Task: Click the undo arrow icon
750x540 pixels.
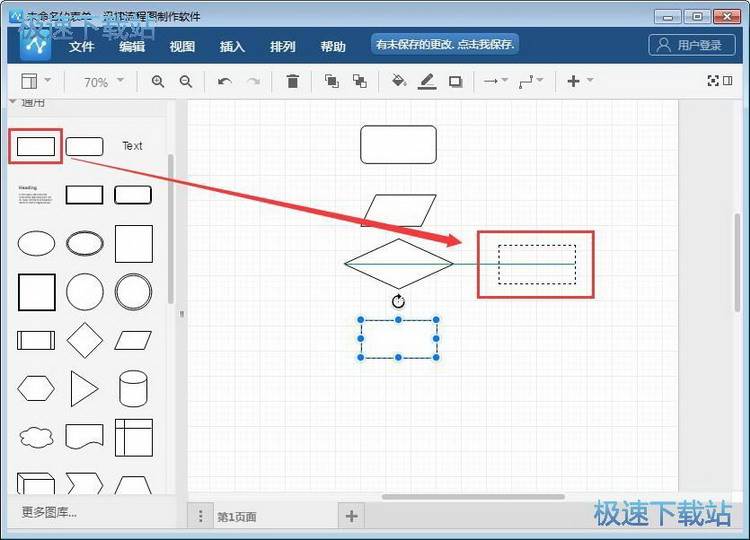Action: coord(224,81)
